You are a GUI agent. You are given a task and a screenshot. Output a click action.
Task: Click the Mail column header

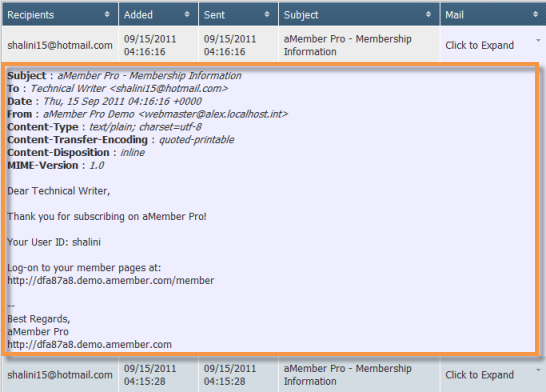tap(493, 14)
